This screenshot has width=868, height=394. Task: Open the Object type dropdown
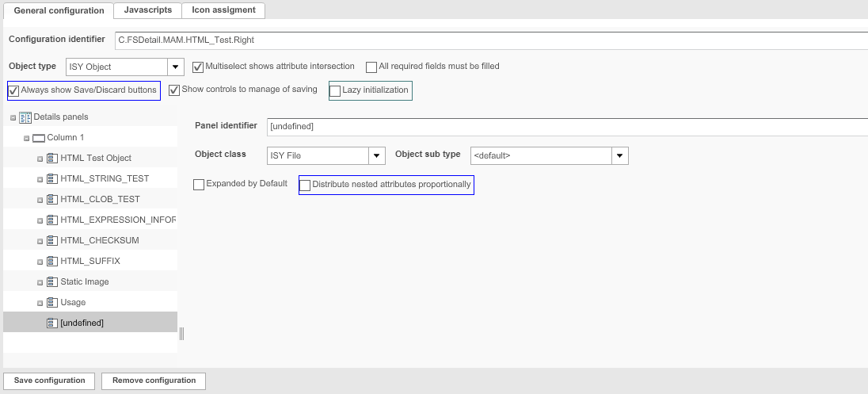click(x=176, y=67)
